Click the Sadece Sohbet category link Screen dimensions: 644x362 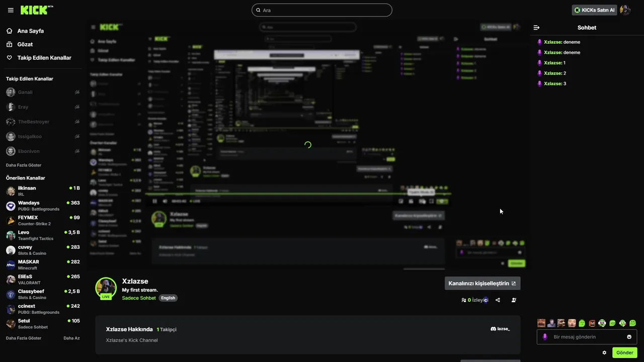pos(139,298)
